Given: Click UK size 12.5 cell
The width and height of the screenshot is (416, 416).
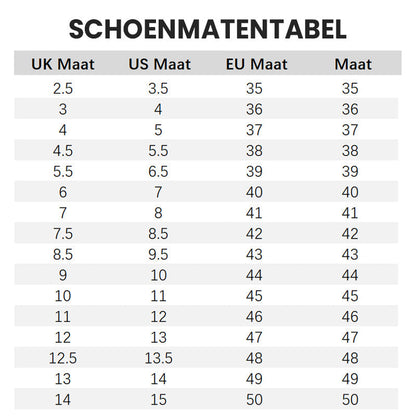Looking at the screenshot, I should click(63, 358).
